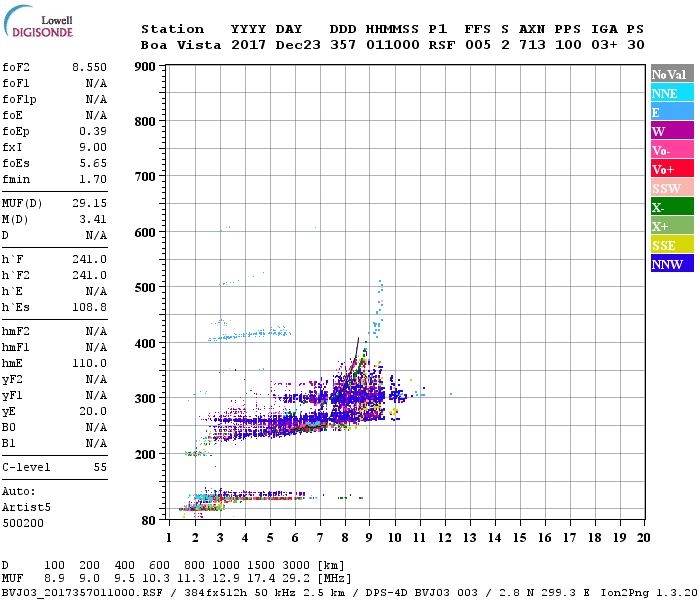Click the h`Es value 108.8

point(89,308)
